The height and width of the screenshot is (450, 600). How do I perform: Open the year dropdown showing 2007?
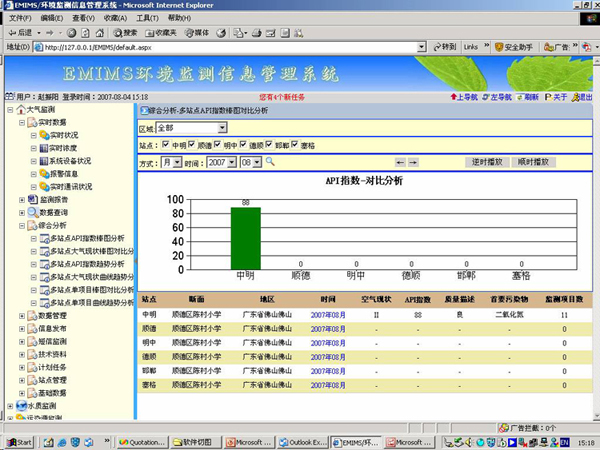click(222, 163)
